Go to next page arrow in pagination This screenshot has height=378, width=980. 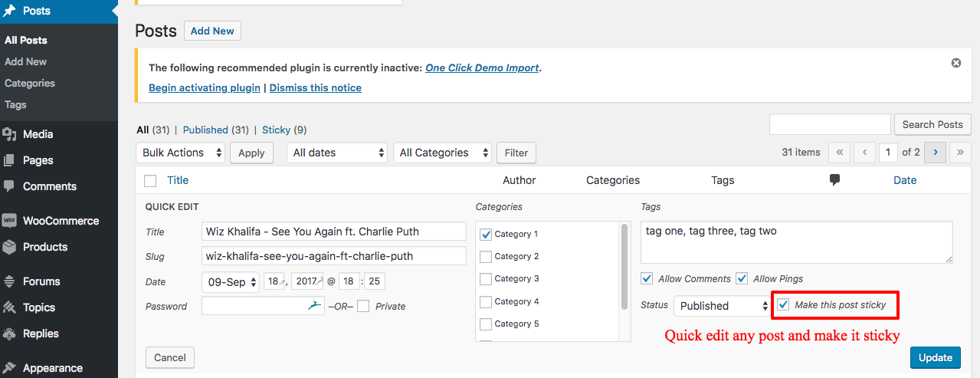935,153
